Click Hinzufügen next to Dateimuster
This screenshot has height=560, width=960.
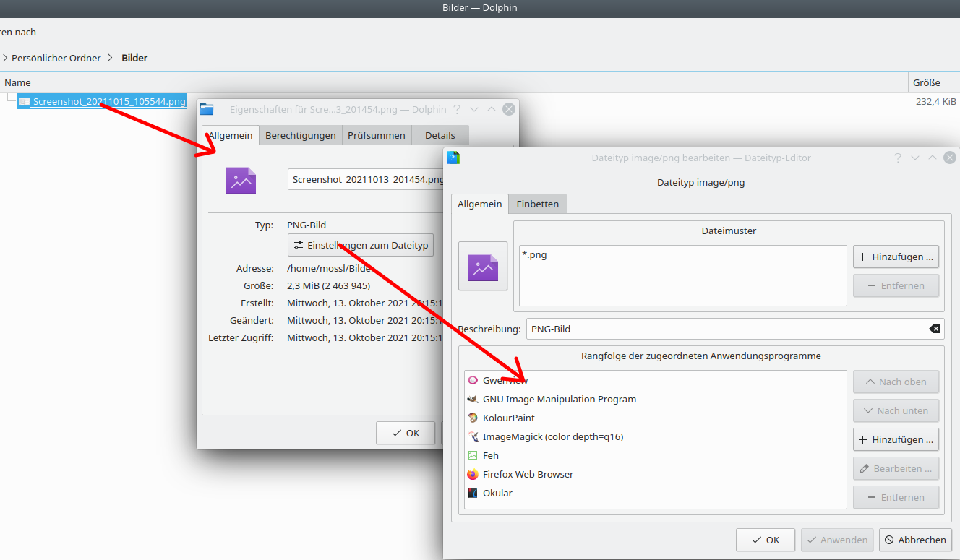click(x=896, y=256)
